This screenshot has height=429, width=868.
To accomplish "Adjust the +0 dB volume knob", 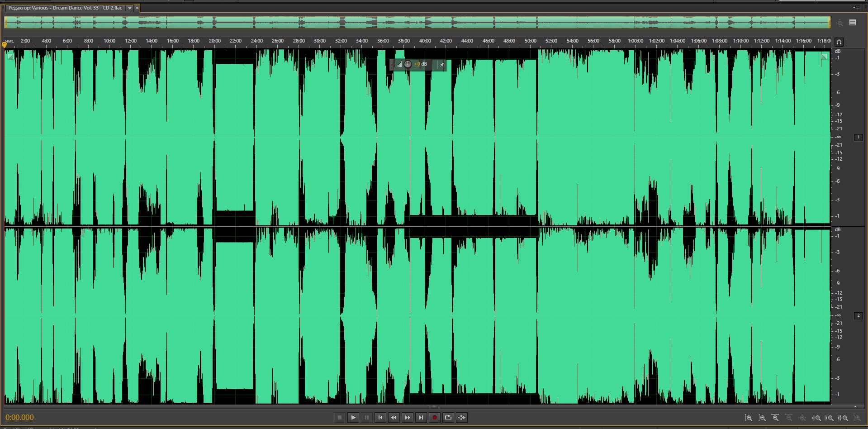I will 408,64.
